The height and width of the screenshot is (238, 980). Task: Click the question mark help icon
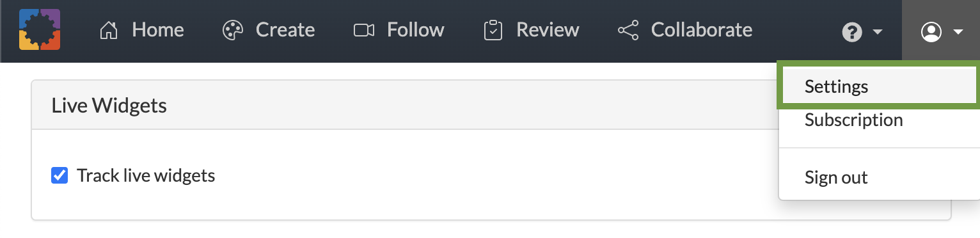point(852,32)
